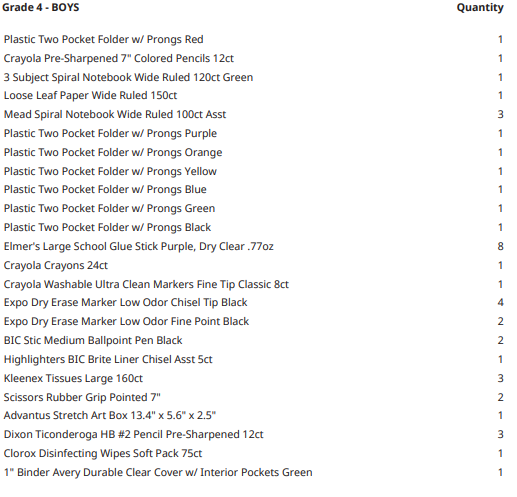The image size is (517, 497).
Task: Select 1" Binder Avery Durable Green item
Action: coord(158,472)
